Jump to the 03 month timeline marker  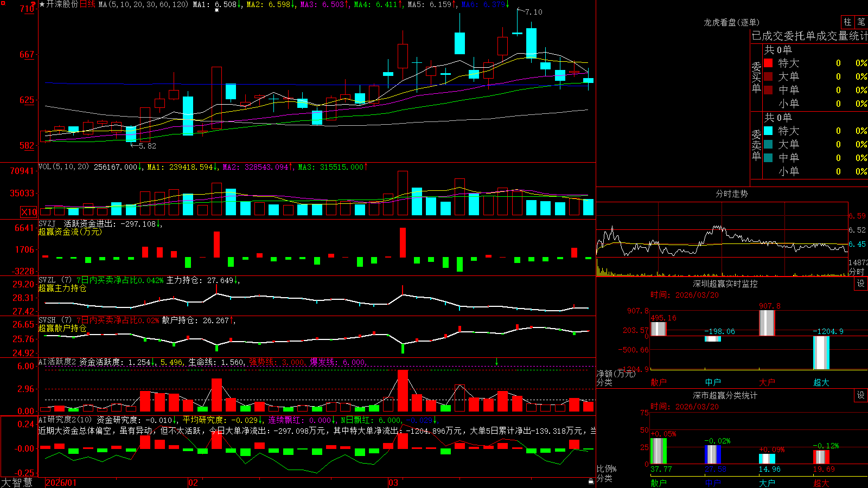click(x=393, y=483)
